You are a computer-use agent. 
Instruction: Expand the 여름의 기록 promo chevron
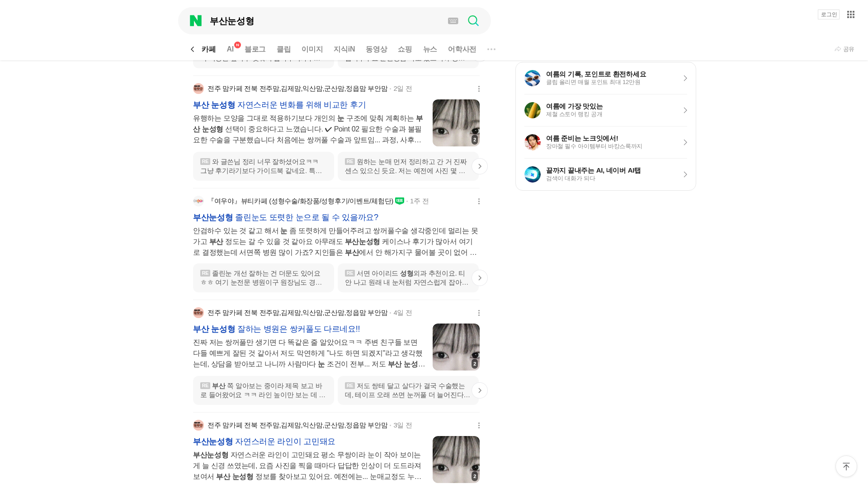tap(685, 78)
